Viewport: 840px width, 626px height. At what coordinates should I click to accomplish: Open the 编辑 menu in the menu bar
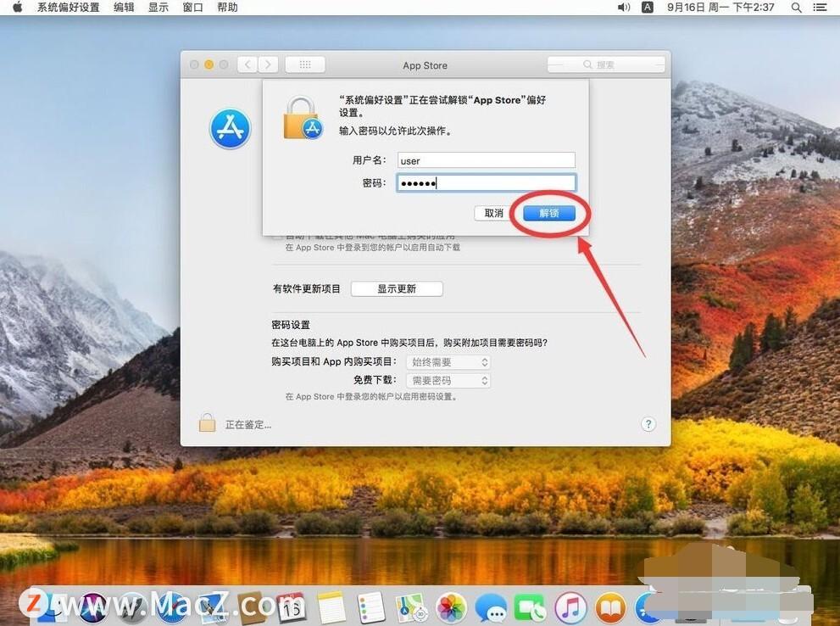123,8
